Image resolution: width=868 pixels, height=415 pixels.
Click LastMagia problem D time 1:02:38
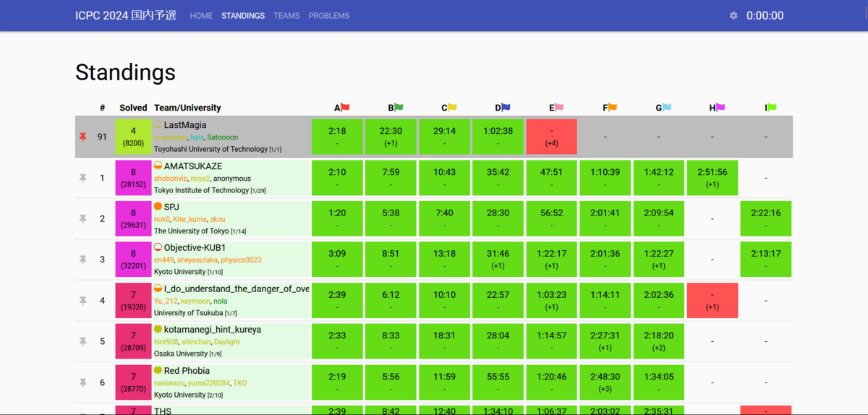point(498,132)
